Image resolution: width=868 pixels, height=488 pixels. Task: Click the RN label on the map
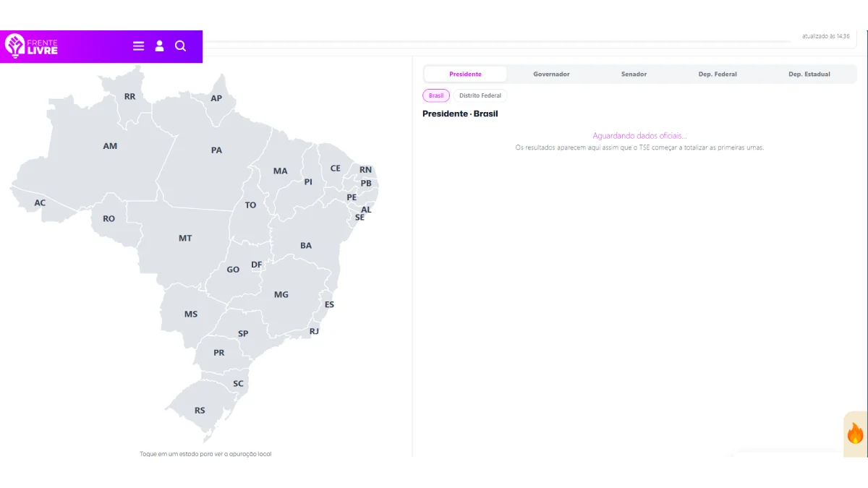pos(366,170)
